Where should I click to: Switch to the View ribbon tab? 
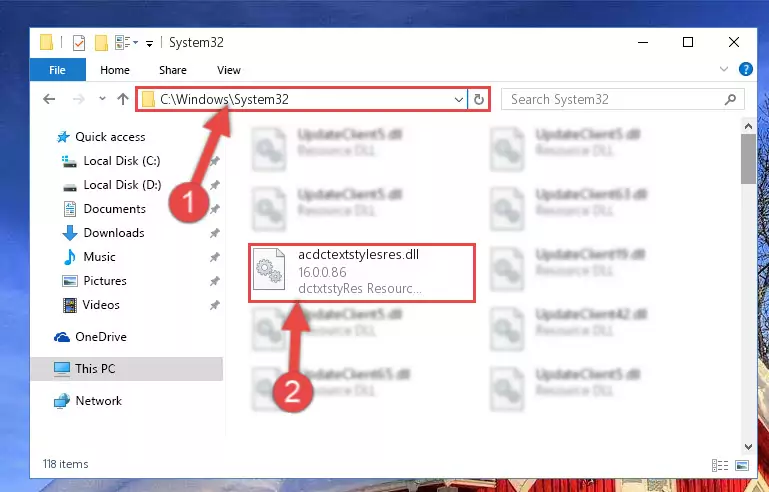(x=229, y=70)
